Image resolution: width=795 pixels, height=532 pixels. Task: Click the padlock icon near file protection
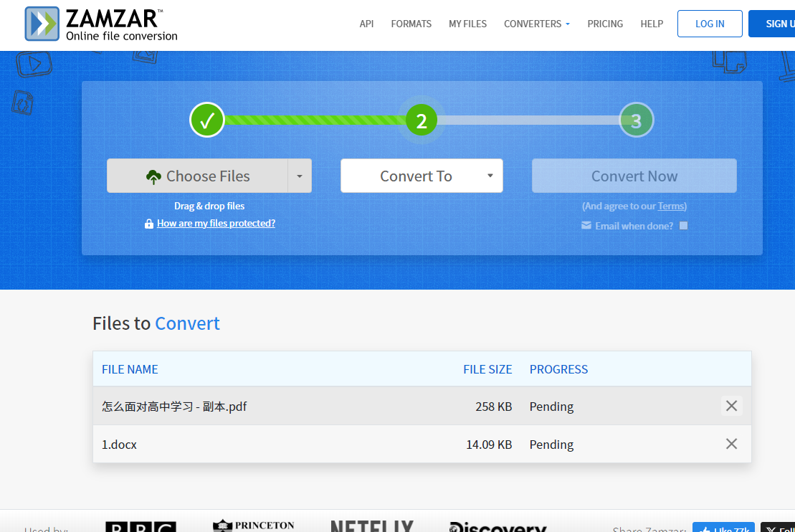[149, 224]
